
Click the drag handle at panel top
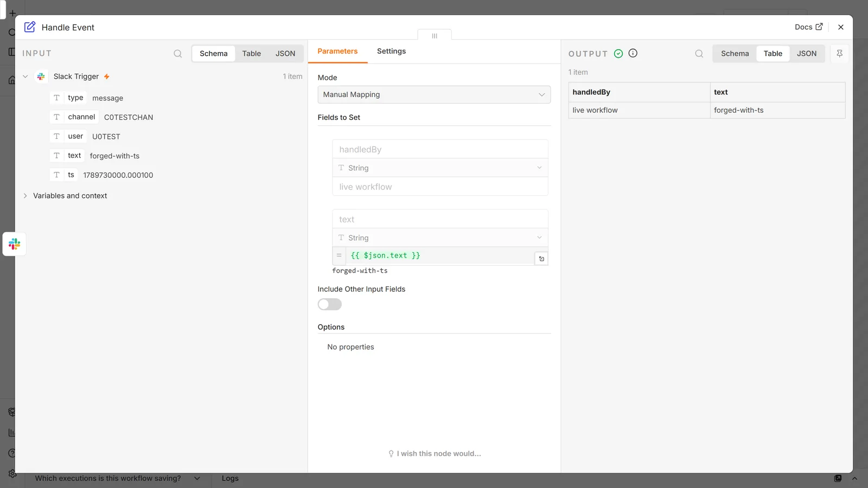(x=435, y=36)
